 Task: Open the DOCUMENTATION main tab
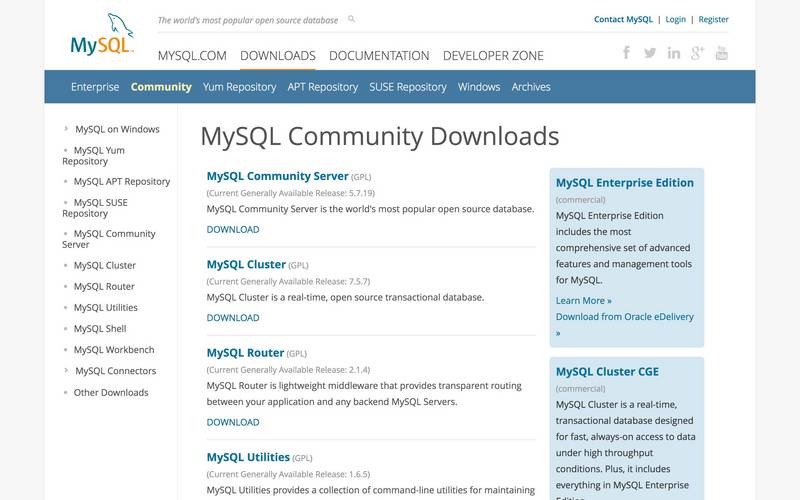tap(379, 56)
